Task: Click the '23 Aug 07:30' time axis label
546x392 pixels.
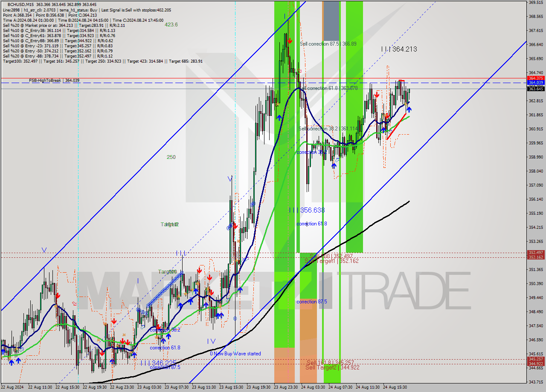Action: click(x=177, y=387)
